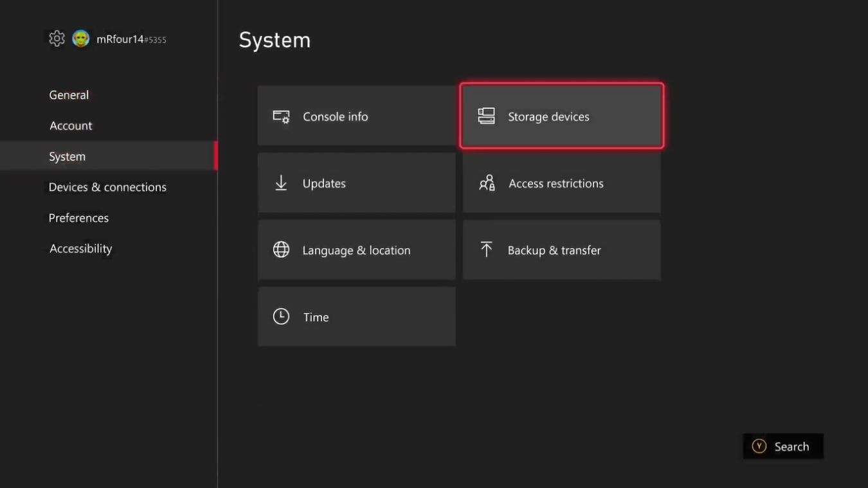The width and height of the screenshot is (868, 488).
Task: Select the System sidebar category
Action: 67,157
